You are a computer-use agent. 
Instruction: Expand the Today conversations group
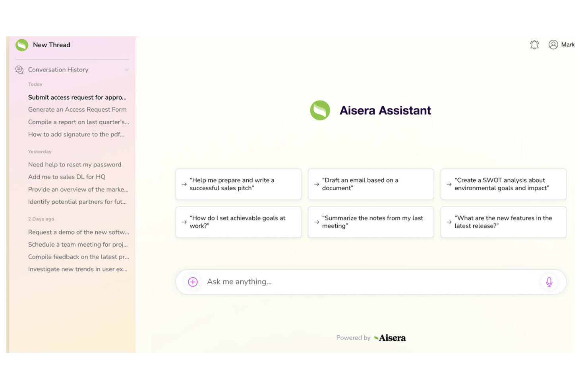pos(35,84)
